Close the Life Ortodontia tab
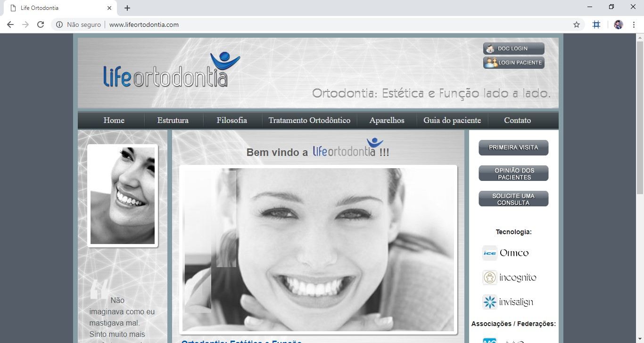Image resolution: width=644 pixels, height=343 pixels. click(109, 8)
